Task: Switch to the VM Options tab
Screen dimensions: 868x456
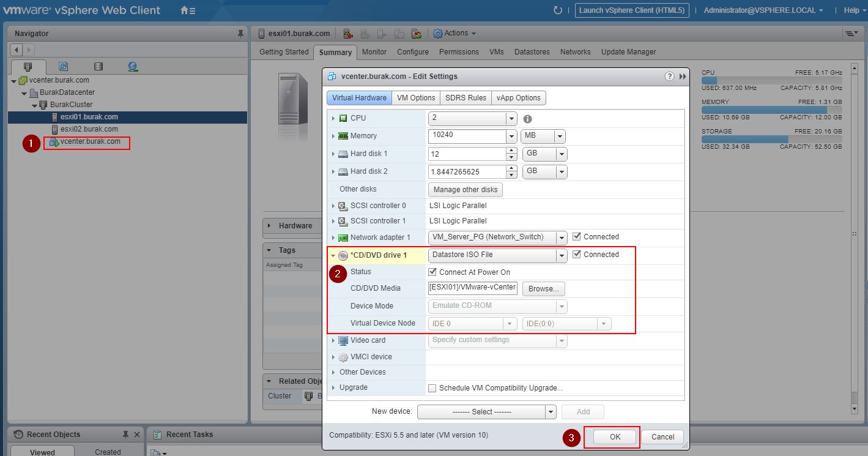Action: (416, 98)
